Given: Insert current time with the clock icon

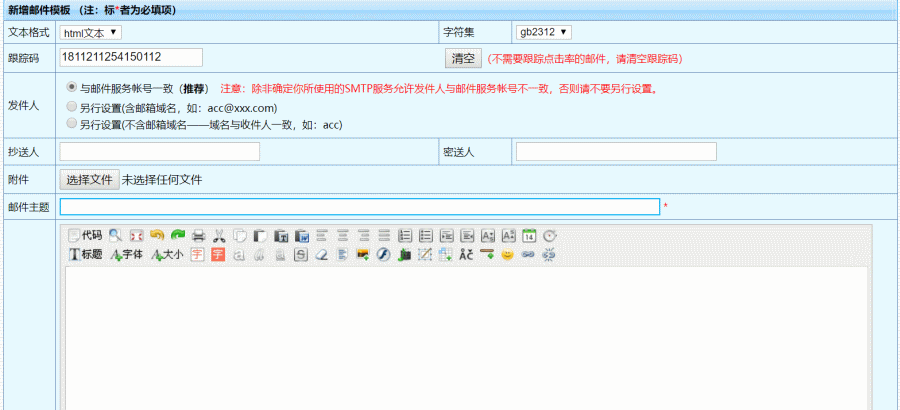Looking at the screenshot, I should (x=550, y=235).
